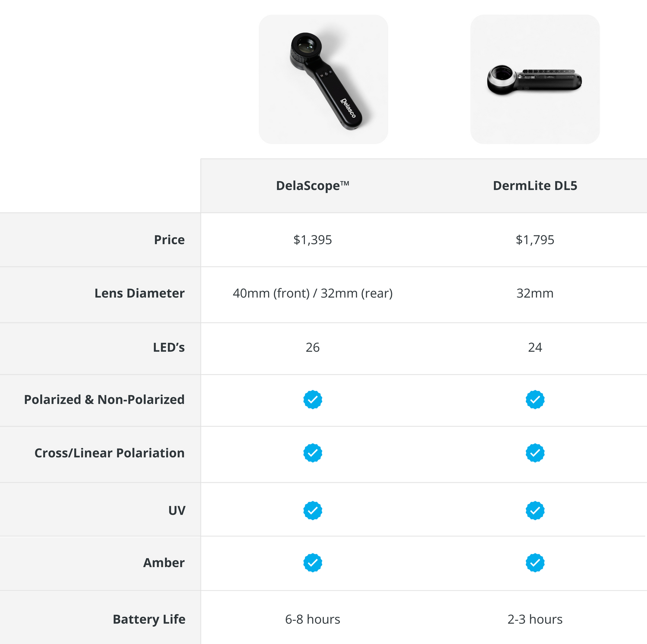The image size is (647, 644).
Task: Select the DermLite DL5 column header
Action: (x=535, y=185)
